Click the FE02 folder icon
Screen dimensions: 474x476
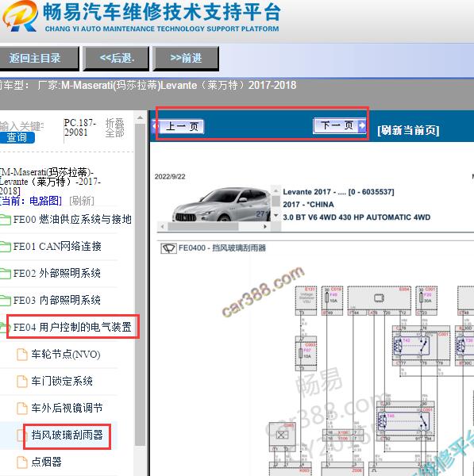(x=6, y=274)
